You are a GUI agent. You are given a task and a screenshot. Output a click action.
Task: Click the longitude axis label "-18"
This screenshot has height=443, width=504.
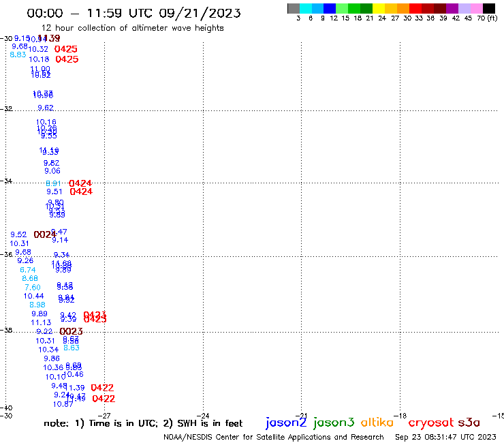pyautogui.click(x=400, y=416)
